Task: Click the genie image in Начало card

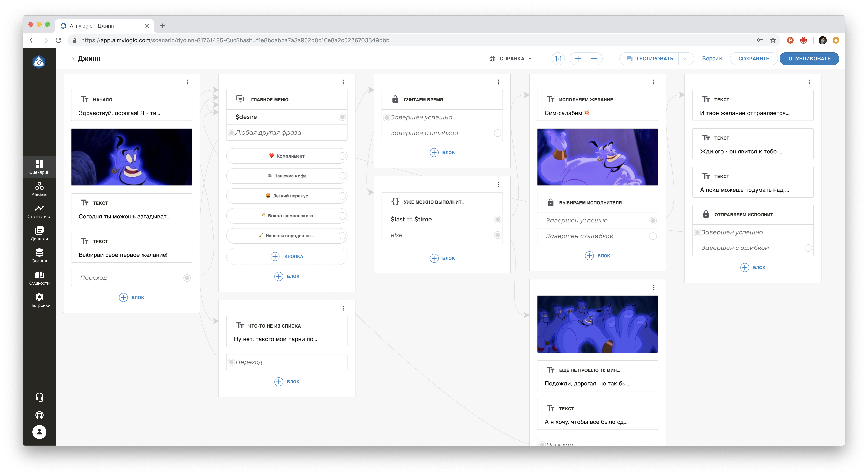Action: pyautogui.click(x=132, y=157)
